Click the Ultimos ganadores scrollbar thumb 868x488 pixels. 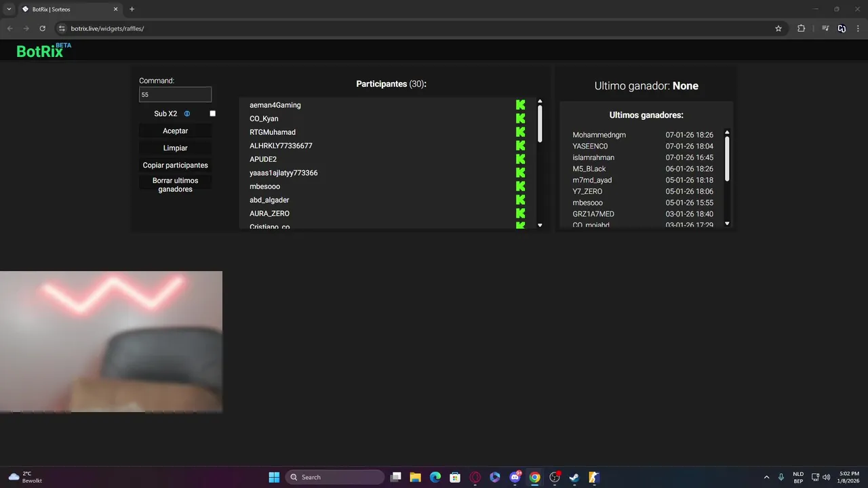pyautogui.click(x=727, y=159)
